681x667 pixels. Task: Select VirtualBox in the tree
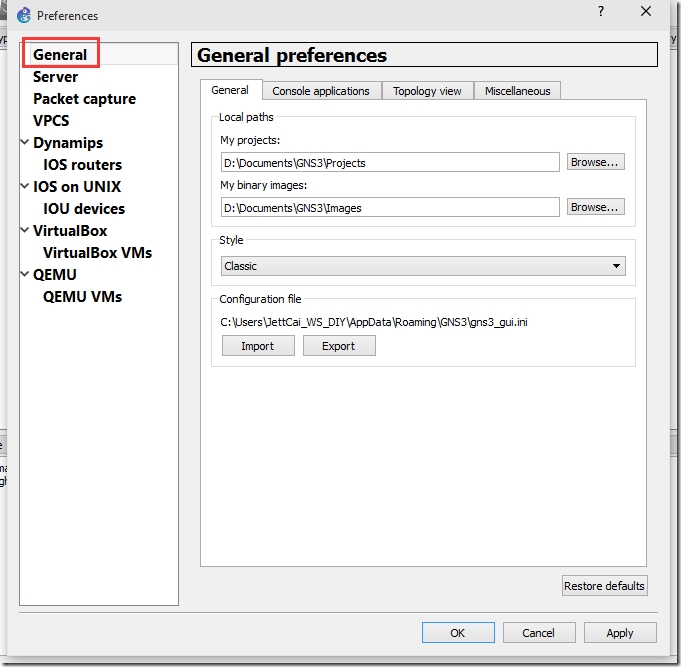click(70, 231)
